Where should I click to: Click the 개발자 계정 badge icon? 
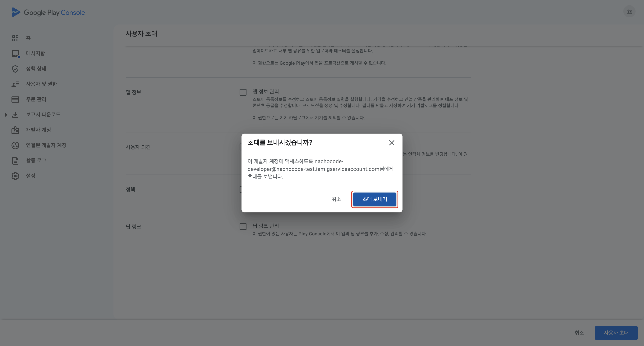[15, 130]
